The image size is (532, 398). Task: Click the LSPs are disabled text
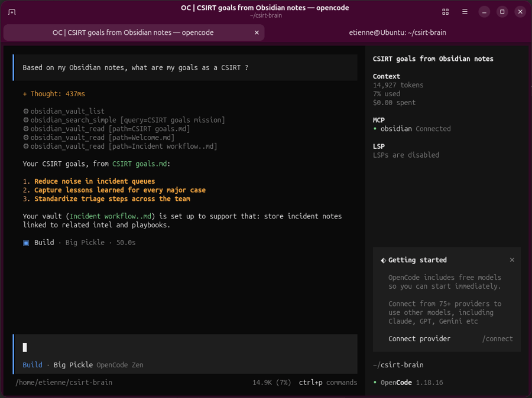coord(406,155)
